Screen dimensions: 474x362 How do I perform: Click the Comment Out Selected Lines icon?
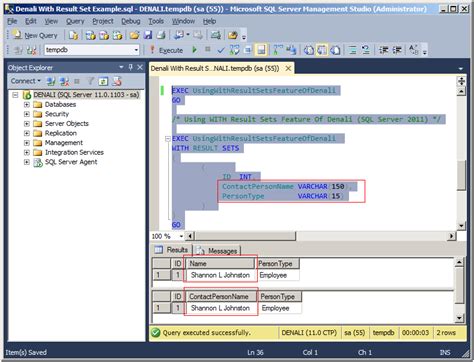352,50
